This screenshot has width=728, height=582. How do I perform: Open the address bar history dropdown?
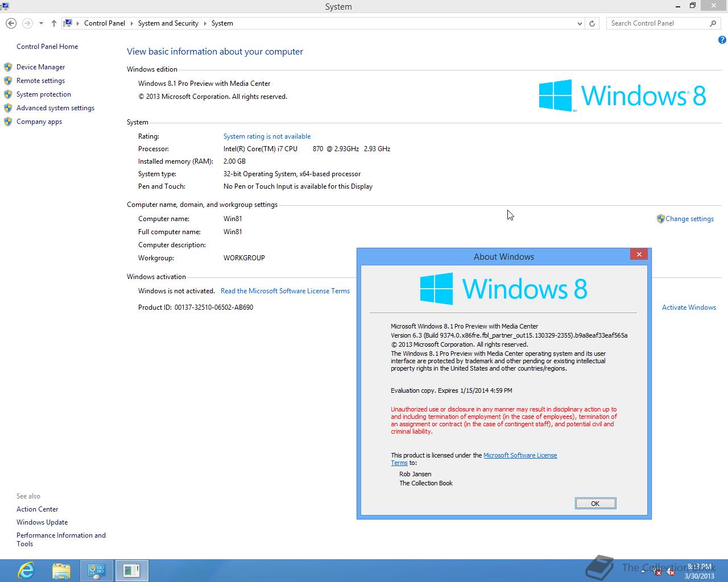(x=580, y=23)
